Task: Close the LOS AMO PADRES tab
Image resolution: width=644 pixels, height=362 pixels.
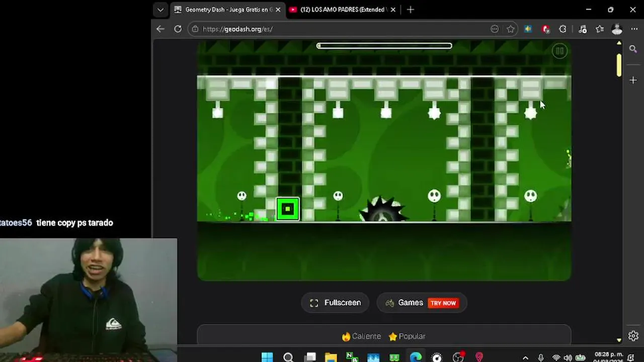Action: coord(393,10)
